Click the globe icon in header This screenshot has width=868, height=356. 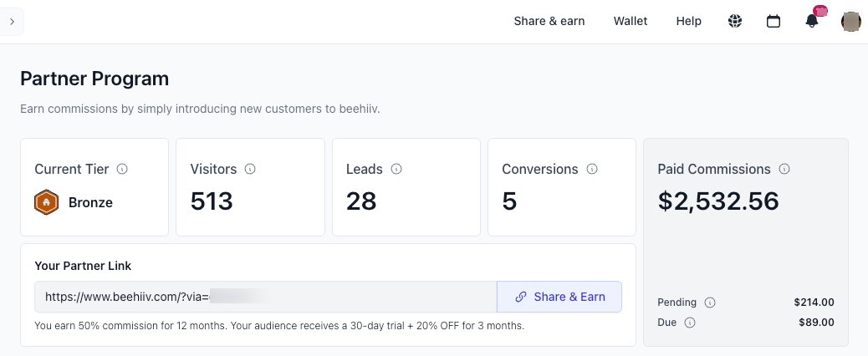pos(735,22)
